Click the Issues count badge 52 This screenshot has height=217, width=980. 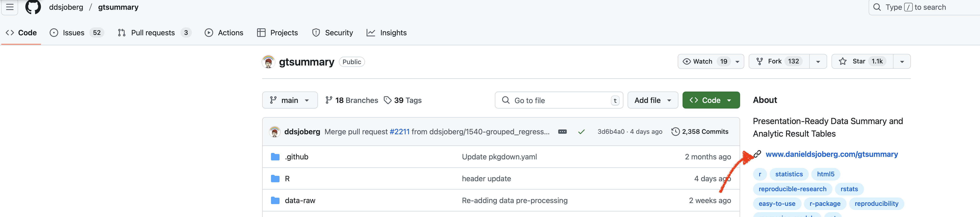point(97,33)
